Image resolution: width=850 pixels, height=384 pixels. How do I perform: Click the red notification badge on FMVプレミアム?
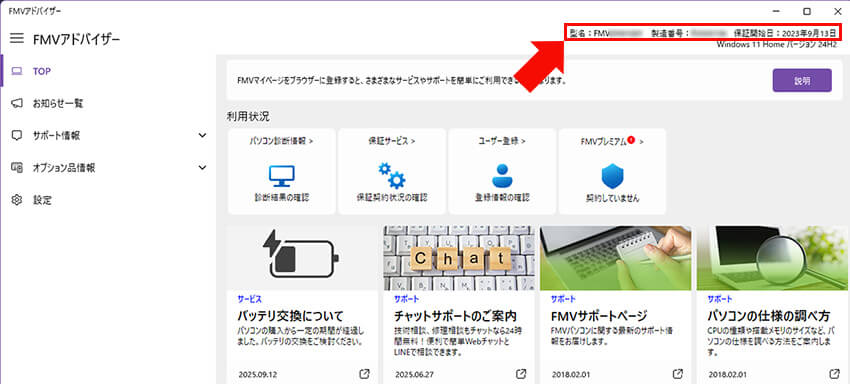tap(631, 140)
